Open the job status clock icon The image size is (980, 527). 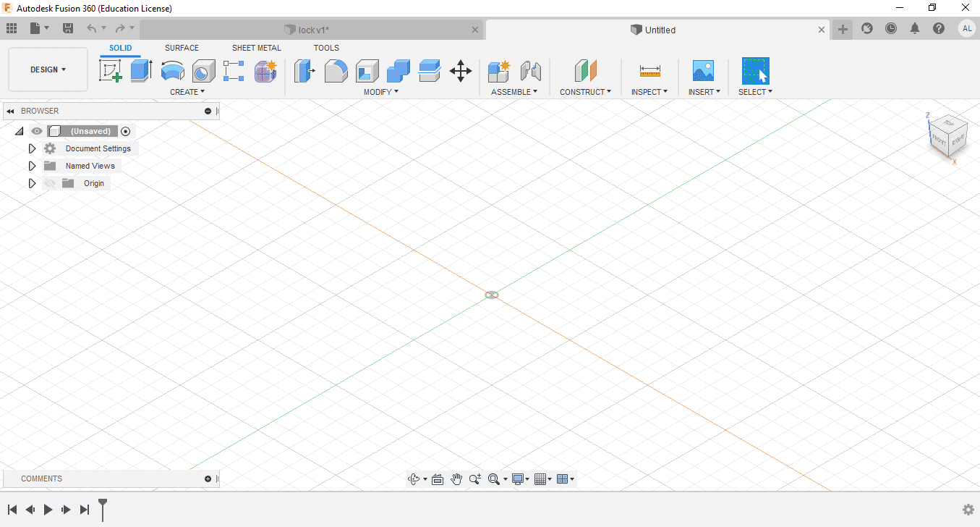(x=891, y=29)
